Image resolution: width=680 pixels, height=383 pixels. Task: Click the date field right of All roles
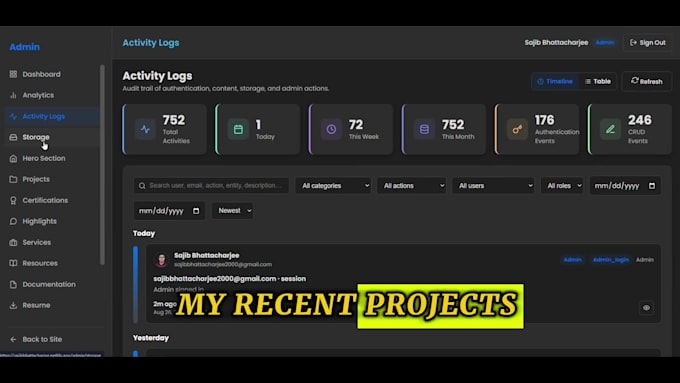coord(625,186)
